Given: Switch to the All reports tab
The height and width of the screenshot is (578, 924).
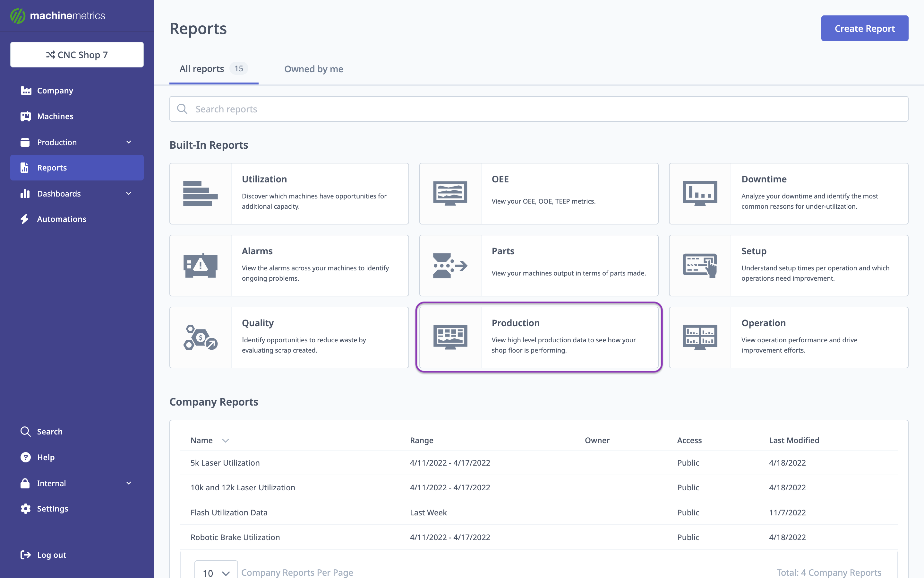Looking at the screenshot, I should coord(214,69).
